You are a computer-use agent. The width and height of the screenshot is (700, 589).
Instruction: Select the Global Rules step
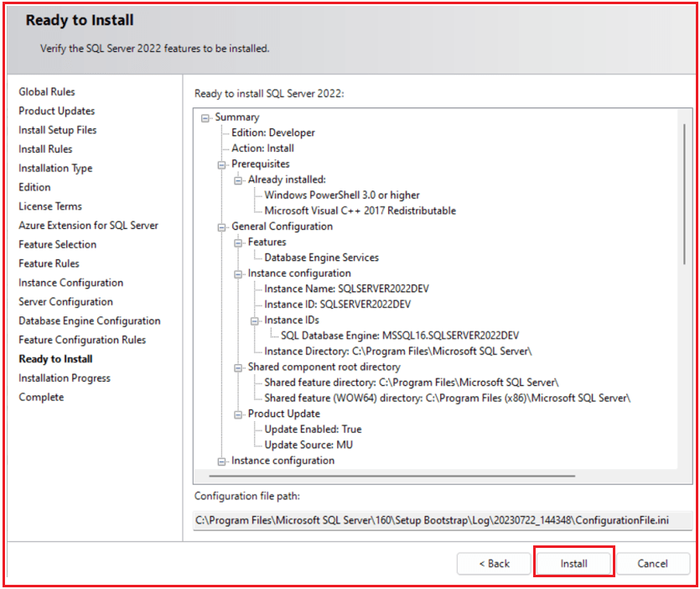(x=47, y=91)
